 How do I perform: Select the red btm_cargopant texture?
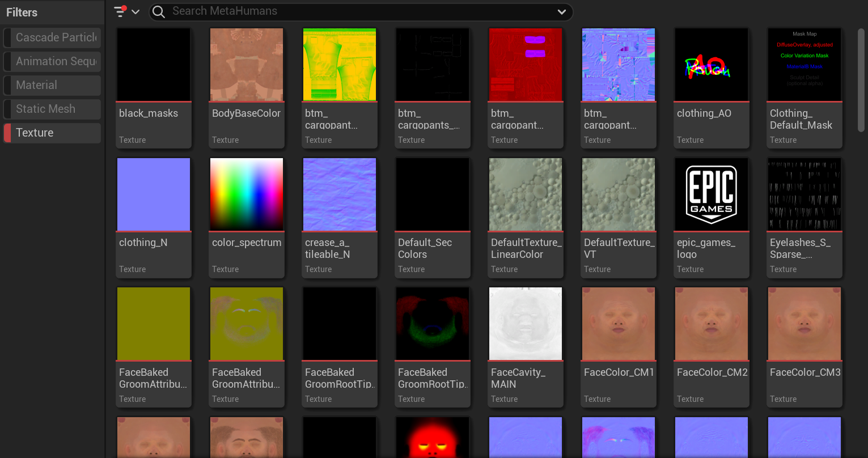[526, 88]
